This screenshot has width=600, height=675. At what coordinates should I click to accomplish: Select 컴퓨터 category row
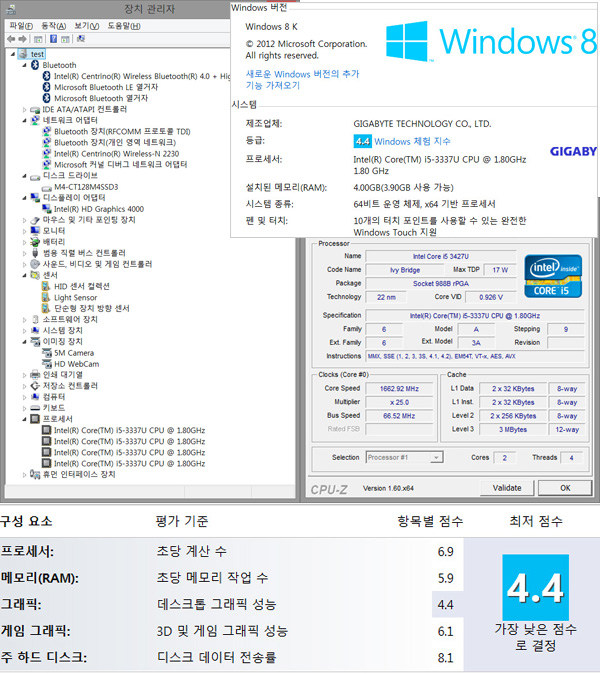54,397
